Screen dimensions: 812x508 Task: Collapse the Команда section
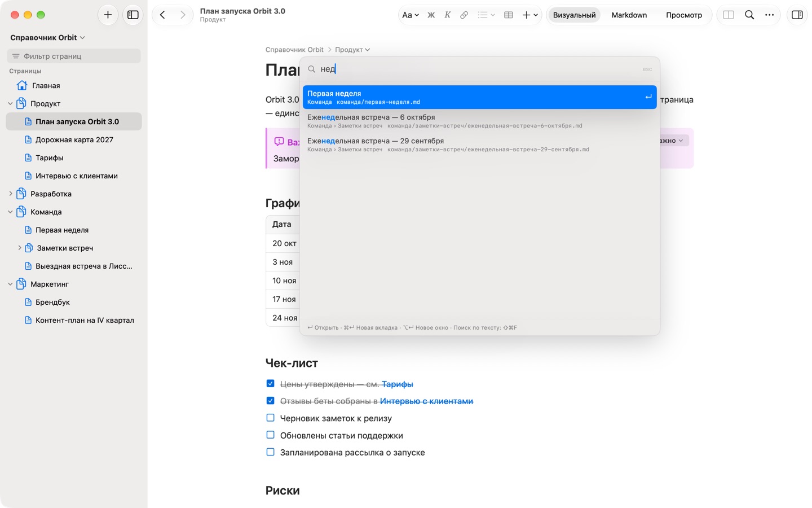tap(10, 212)
